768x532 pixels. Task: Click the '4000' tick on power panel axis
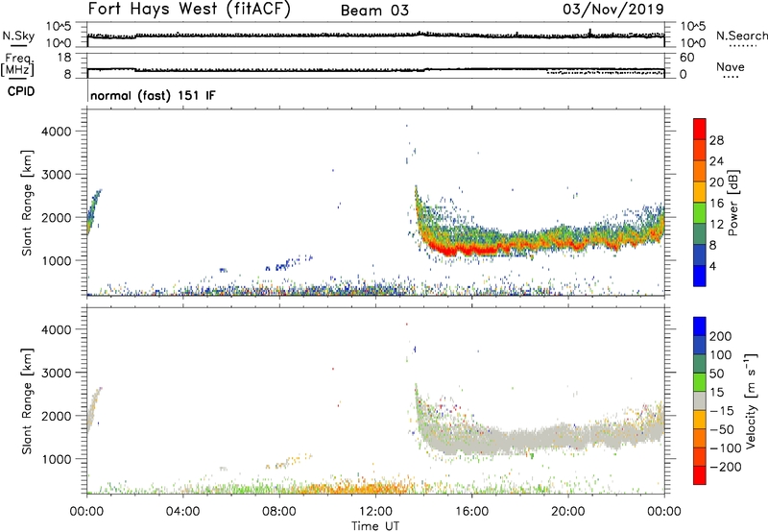[x=56, y=132]
